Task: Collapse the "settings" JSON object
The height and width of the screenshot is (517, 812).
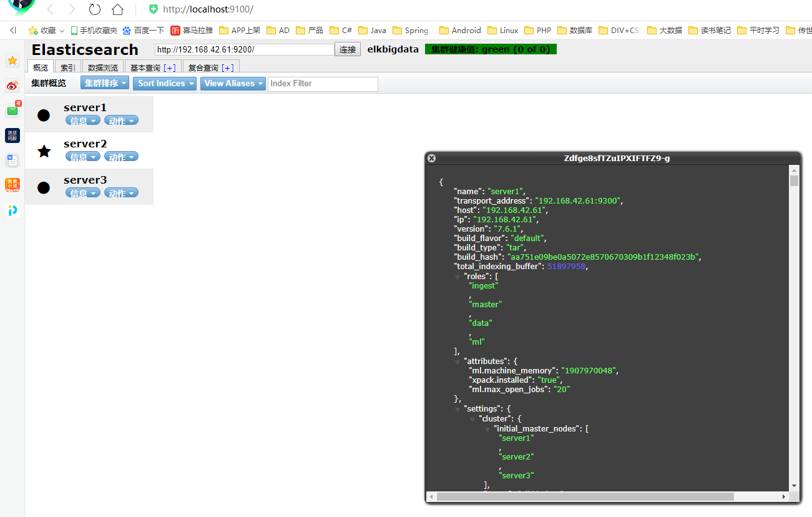Action: click(457, 410)
